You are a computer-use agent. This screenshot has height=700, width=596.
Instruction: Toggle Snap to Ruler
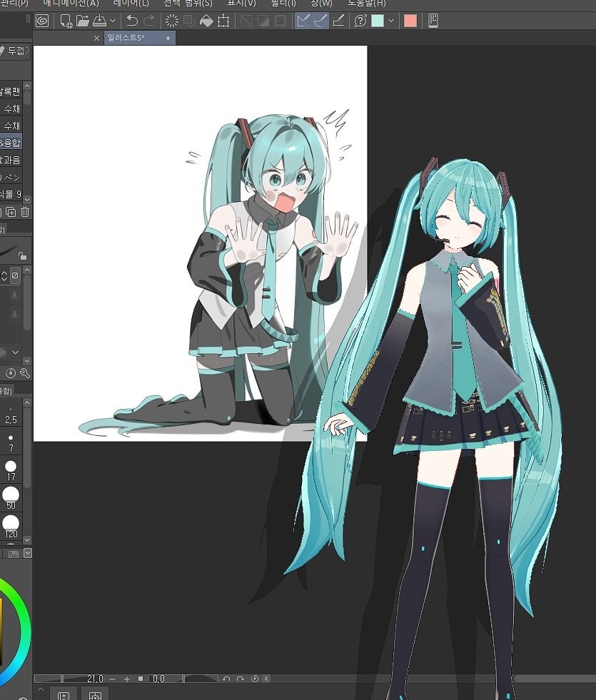click(303, 21)
